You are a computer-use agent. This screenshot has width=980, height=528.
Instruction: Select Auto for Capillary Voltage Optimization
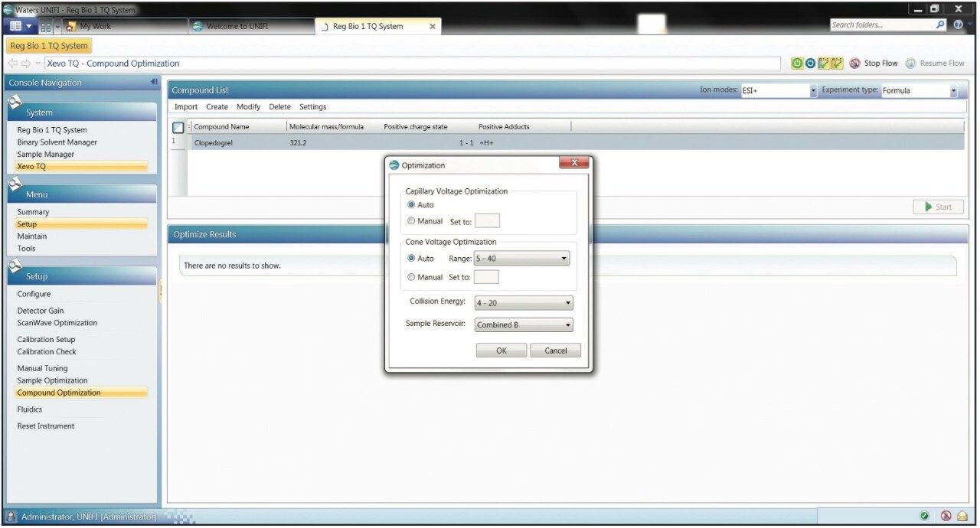pyautogui.click(x=412, y=205)
